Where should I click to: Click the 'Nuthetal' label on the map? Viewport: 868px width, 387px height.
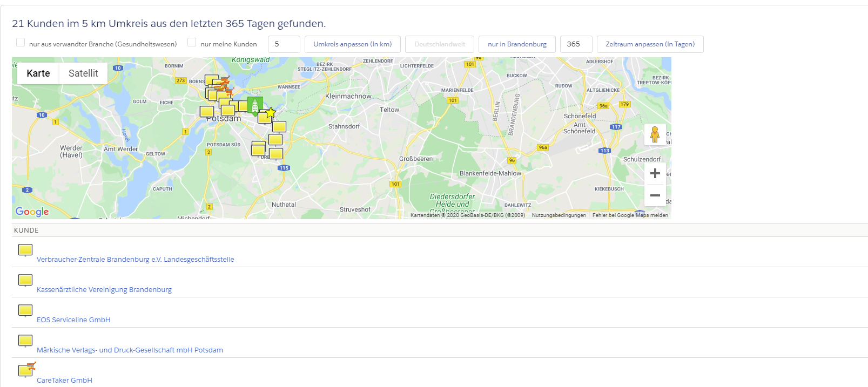[284, 205]
